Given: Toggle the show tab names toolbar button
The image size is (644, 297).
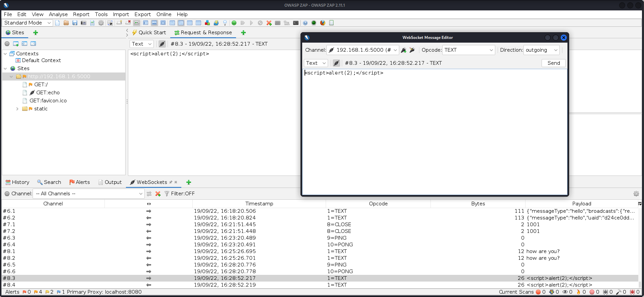Looking at the screenshot, I should [x=137, y=23].
